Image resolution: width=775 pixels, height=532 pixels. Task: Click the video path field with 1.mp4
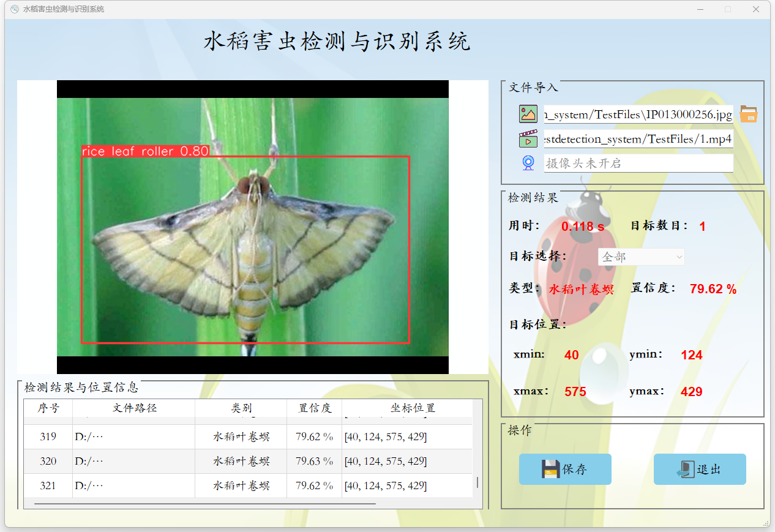[638, 139]
